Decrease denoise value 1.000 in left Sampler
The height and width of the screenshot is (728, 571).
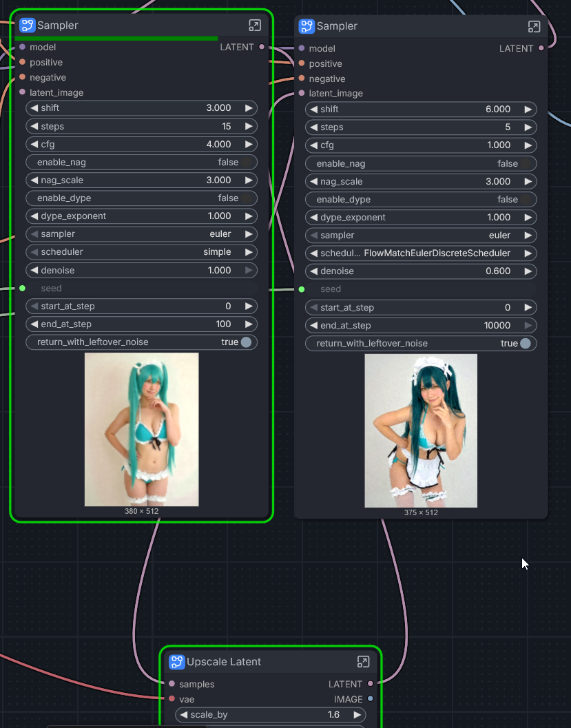coord(34,270)
